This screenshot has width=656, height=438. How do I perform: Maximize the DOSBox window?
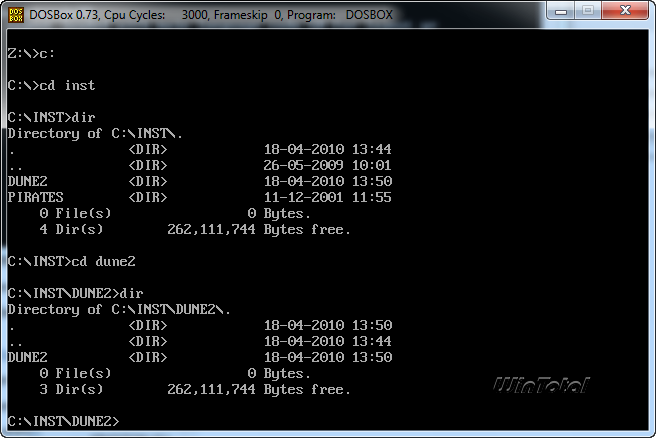pyautogui.click(x=588, y=10)
